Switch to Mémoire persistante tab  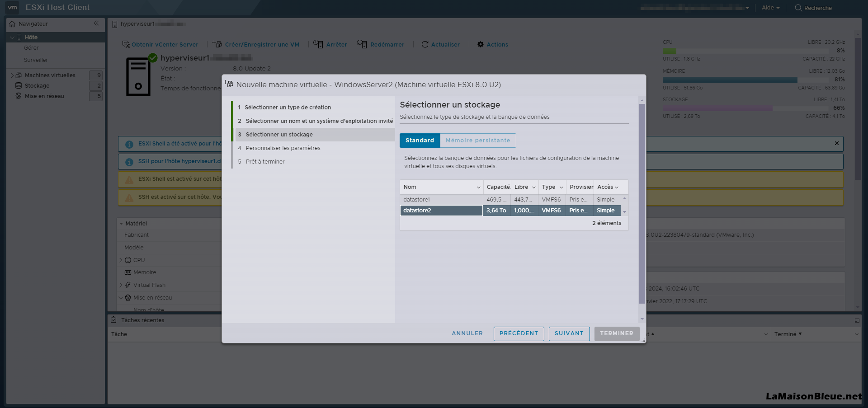(x=478, y=141)
